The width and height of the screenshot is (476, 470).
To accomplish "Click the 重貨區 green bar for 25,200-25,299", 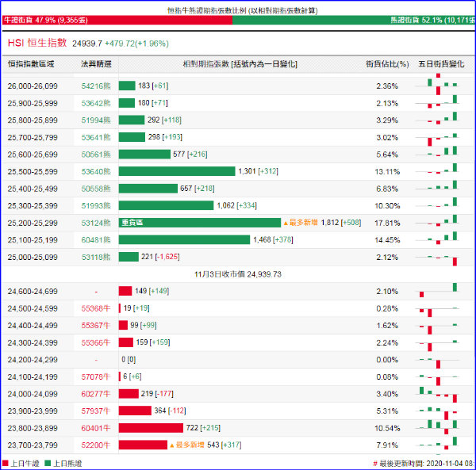I will pos(200,223).
